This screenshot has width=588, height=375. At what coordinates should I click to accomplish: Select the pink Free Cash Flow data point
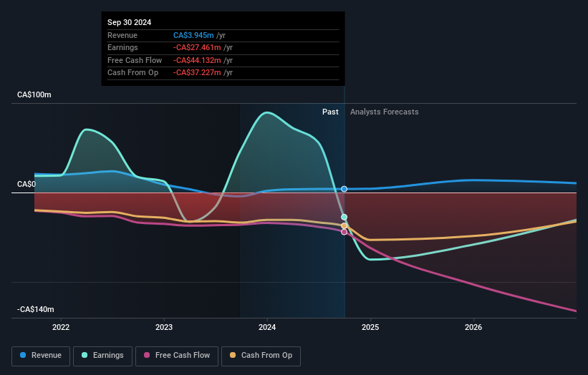[344, 232]
